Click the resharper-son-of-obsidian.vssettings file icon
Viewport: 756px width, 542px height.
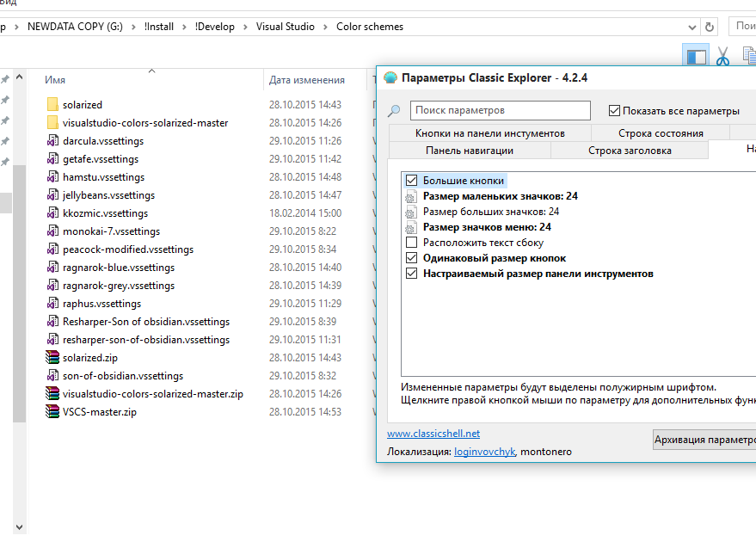click(x=52, y=340)
